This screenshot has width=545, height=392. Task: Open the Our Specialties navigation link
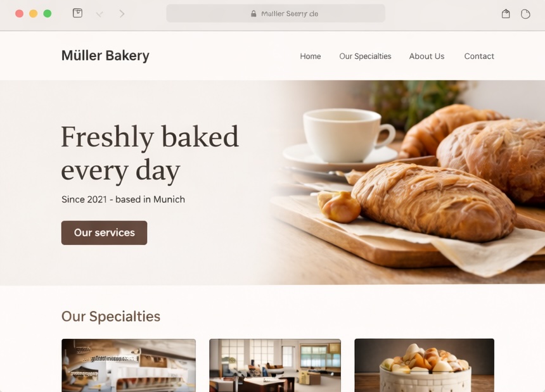(x=365, y=56)
